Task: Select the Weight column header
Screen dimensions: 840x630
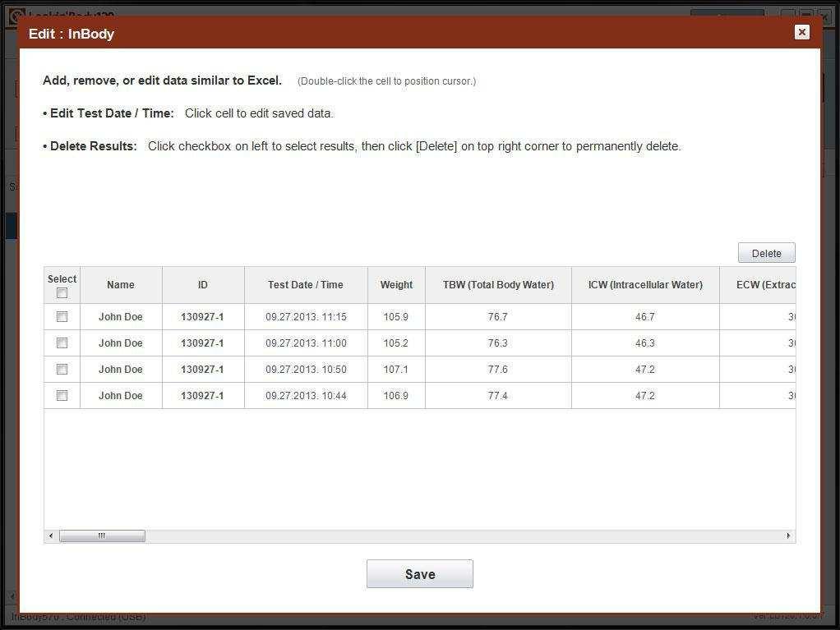Action: 396,285
